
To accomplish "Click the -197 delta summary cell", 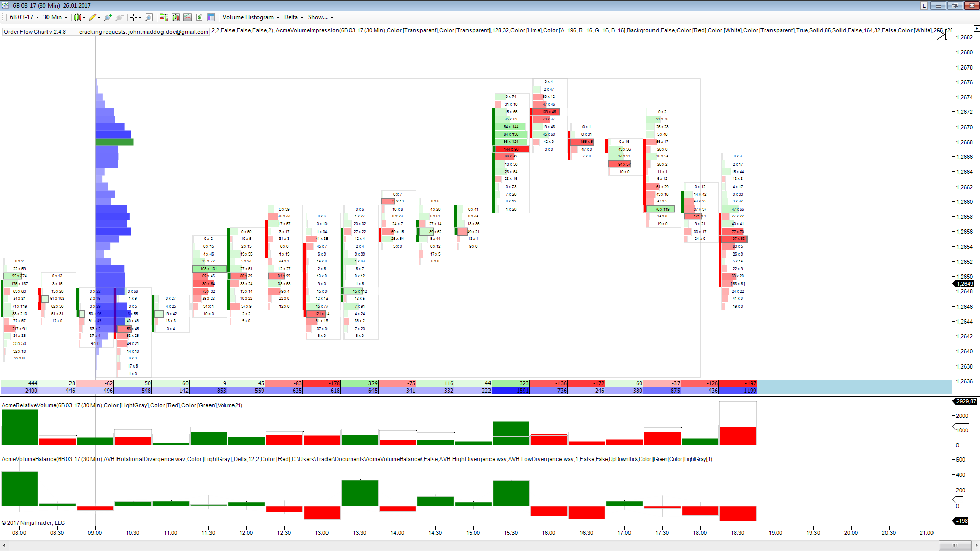I will tap(738, 383).
